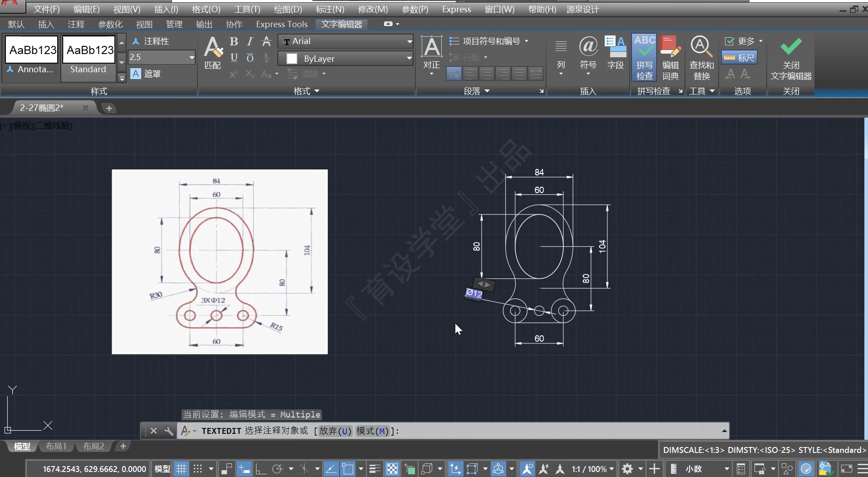
Task: Click the 字段 field insert icon
Action: click(x=616, y=53)
